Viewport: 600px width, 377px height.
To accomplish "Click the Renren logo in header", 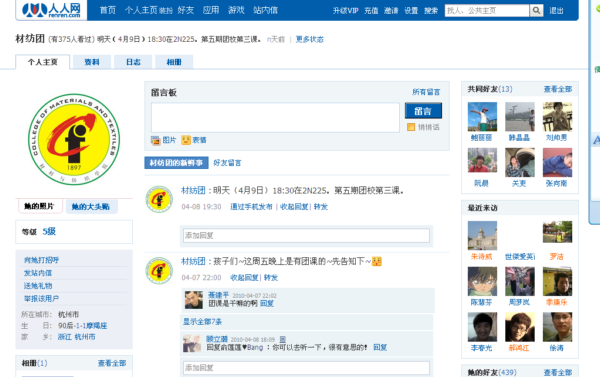I will 51,10.
